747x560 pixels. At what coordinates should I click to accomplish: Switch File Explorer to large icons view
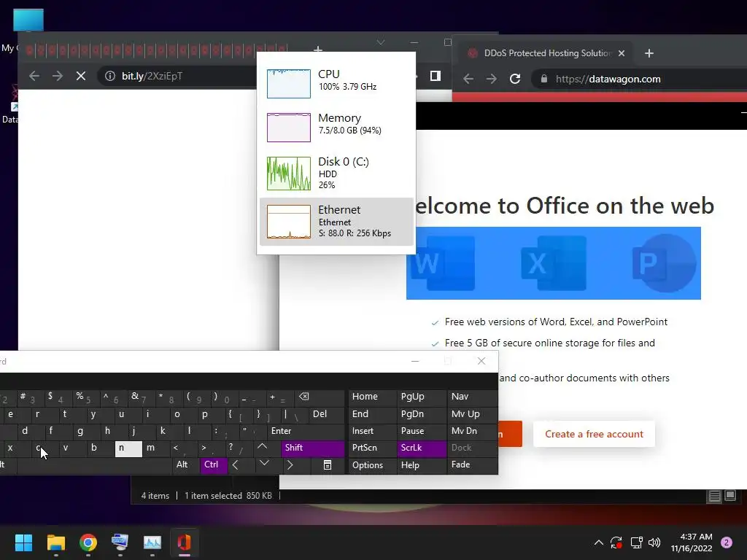(729, 496)
